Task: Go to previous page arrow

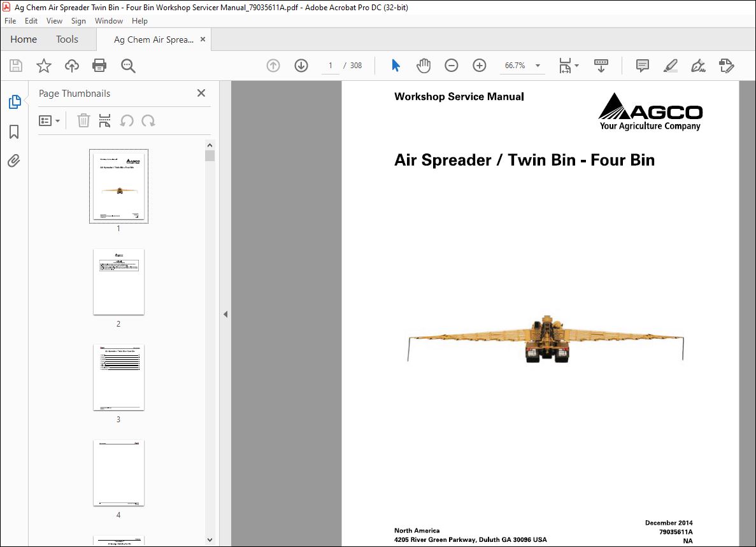Action: click(273, 66)
